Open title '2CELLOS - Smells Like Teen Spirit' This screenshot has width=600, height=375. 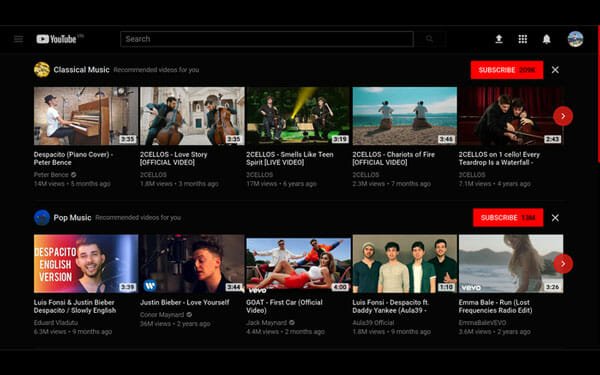point(290,158)
